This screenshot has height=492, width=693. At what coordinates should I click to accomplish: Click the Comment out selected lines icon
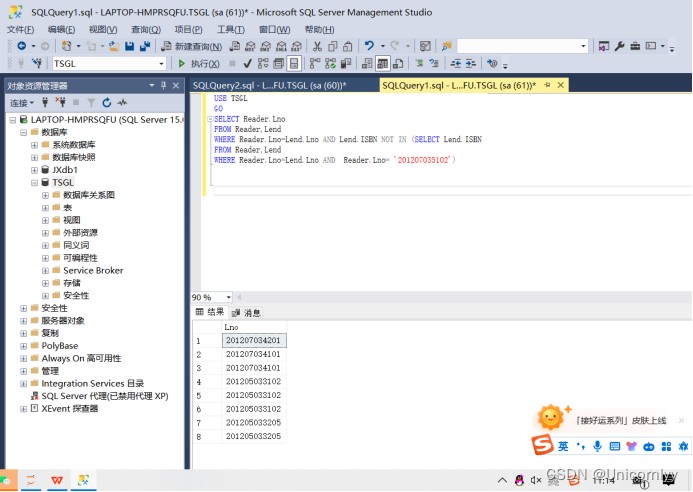pos(419,64)
